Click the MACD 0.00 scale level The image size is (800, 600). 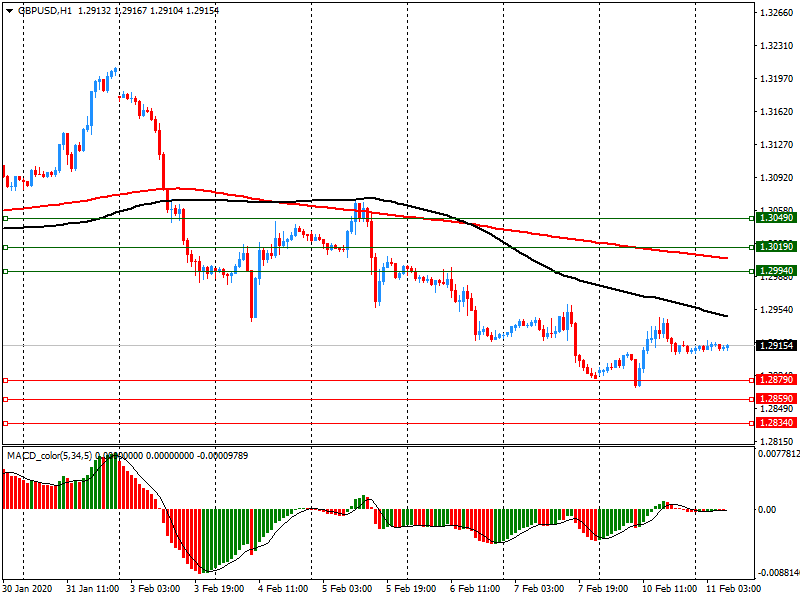766,510
